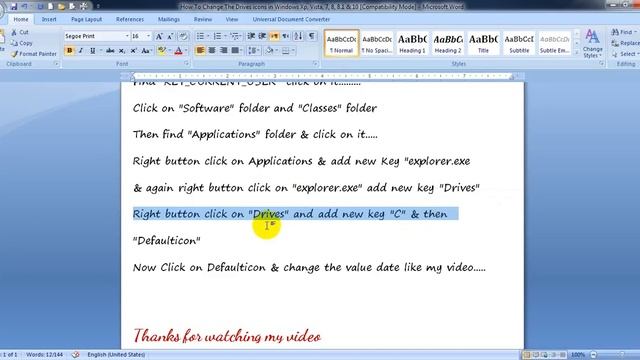640x360 pixels.
Task: Switch to the Page Layout tab
Action: coord(87,19)
